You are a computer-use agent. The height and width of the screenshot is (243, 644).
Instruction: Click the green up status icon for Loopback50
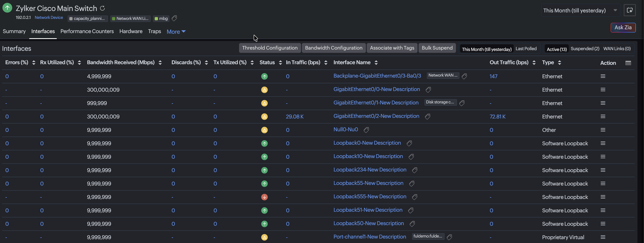pyautogui.click(x=264, y=224)
